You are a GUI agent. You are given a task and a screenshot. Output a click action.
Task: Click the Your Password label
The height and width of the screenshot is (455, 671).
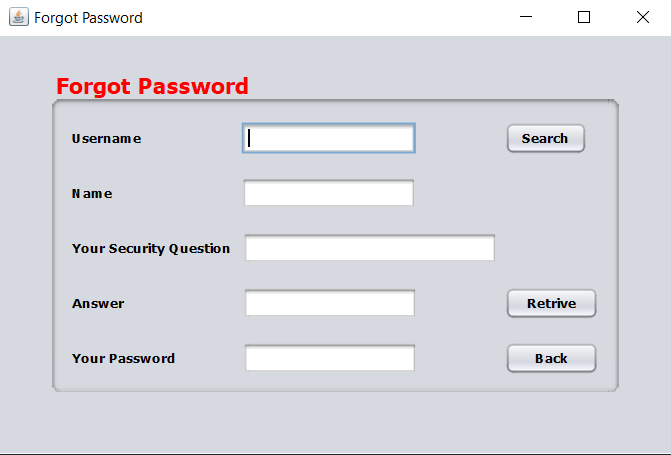point(123,359)
